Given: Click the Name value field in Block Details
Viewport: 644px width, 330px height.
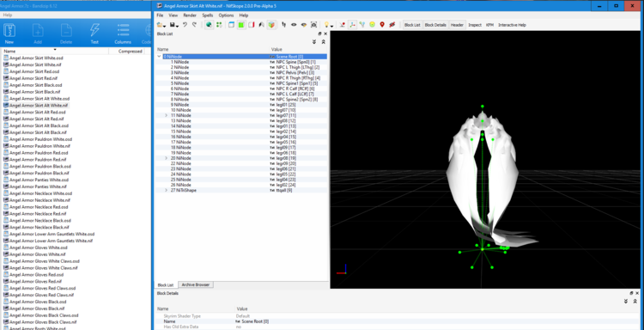Looking at the screenshot, I should pyautogui.click(x=436, y=321).
